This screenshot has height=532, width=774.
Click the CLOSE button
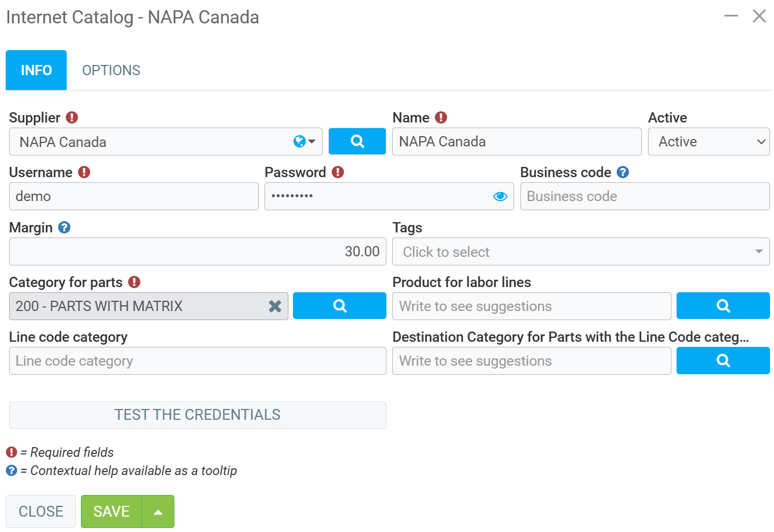(x=40, y=511)
